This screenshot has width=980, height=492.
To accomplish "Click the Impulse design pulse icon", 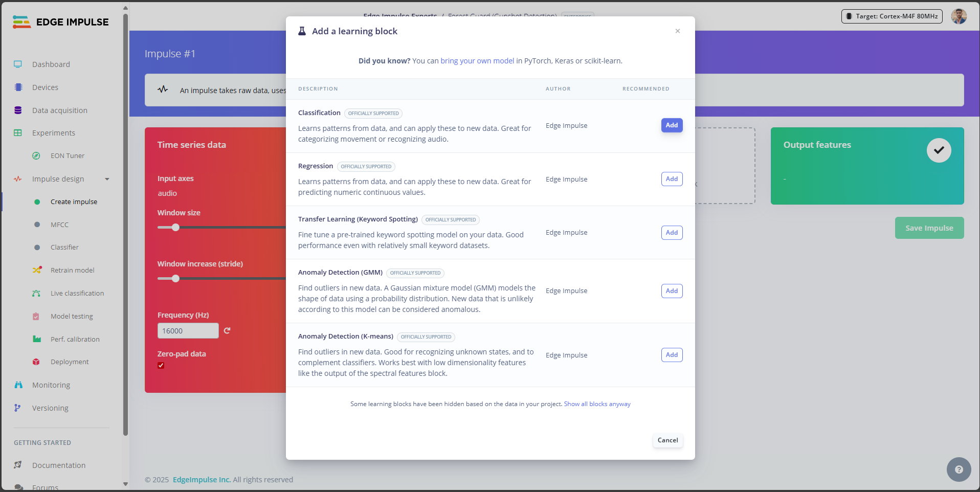I will point(18,179).
